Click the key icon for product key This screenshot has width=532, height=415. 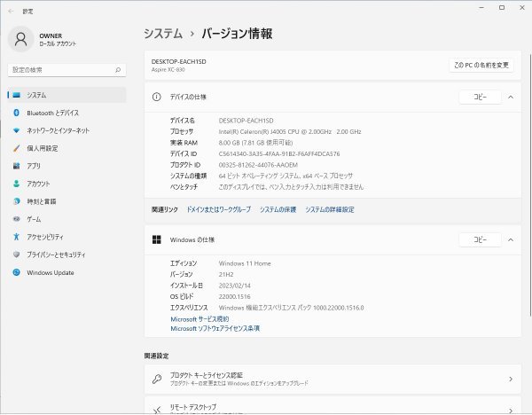coord(156,379)
